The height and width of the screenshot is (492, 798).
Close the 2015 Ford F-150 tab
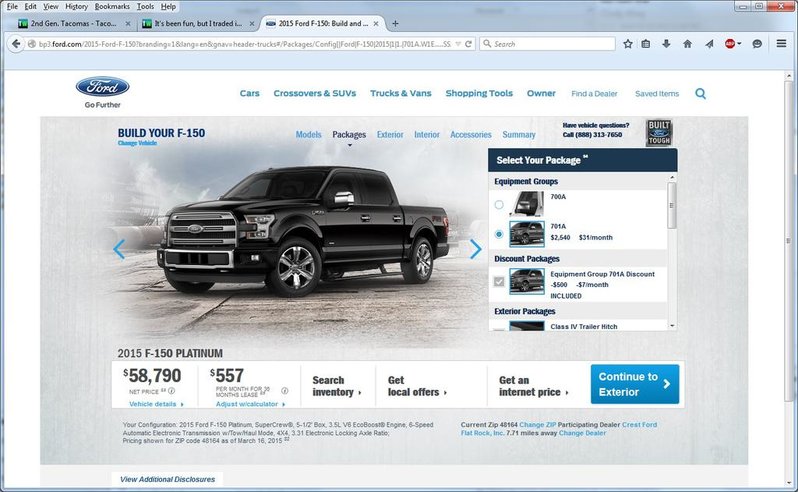click(376, 23)
